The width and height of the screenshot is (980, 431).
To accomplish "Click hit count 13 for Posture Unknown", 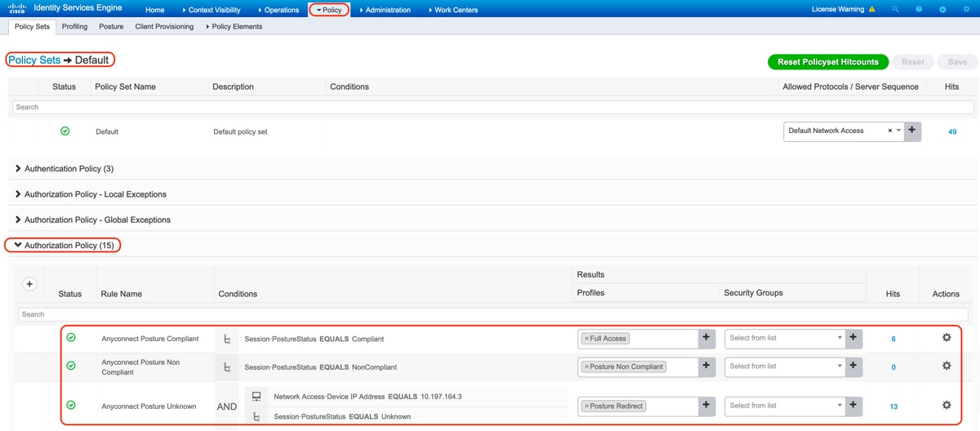I will 893,407.
